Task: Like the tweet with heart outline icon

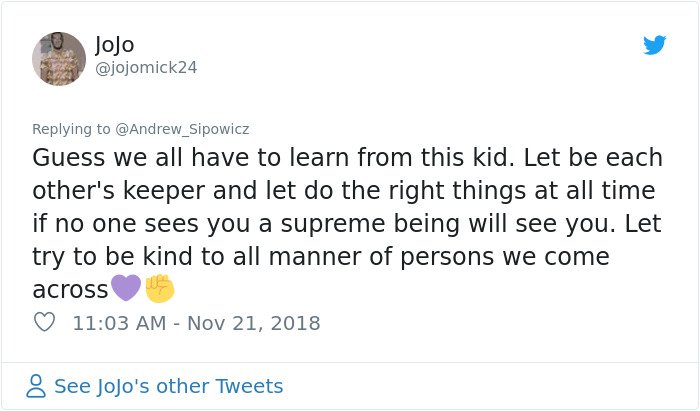Action: point(44,322)
